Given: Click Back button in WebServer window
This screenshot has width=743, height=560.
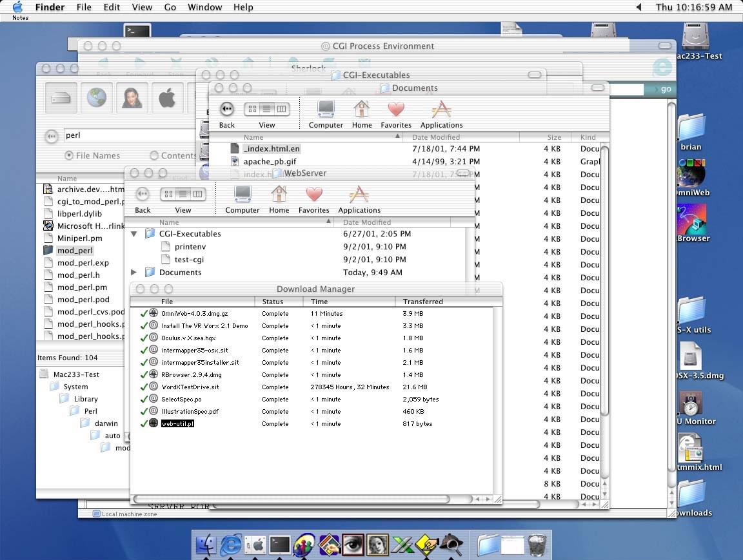Looking at the screenshot, I should click(143, 194).
